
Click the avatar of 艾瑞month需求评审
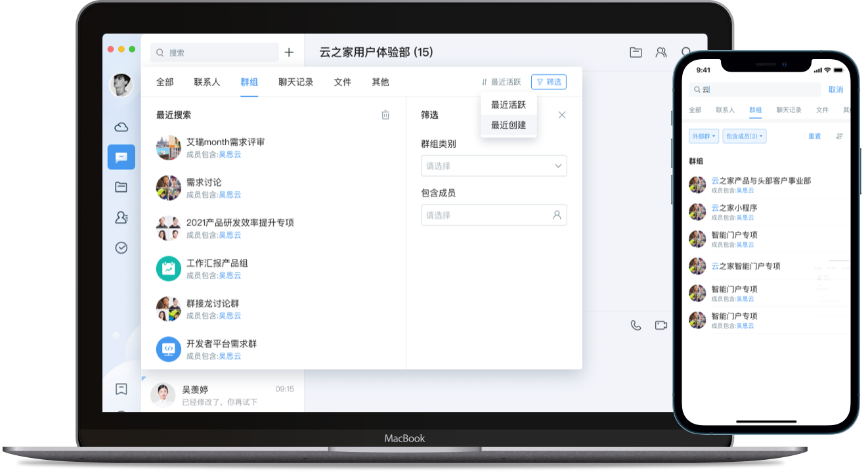169,148
